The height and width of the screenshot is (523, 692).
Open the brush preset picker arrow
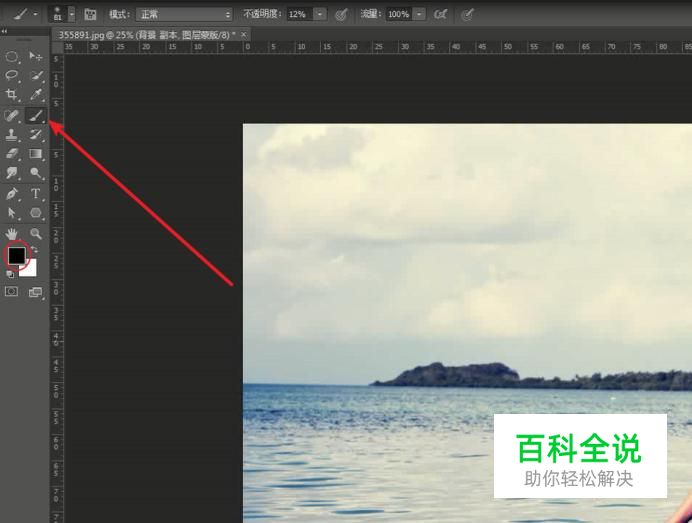click(71, 15)
